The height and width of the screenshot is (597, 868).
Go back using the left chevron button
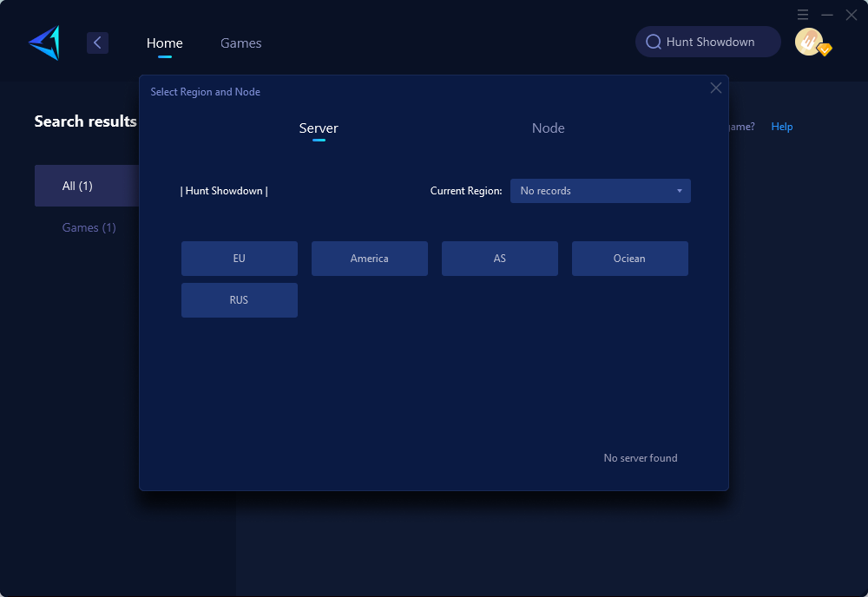(97, 43)
